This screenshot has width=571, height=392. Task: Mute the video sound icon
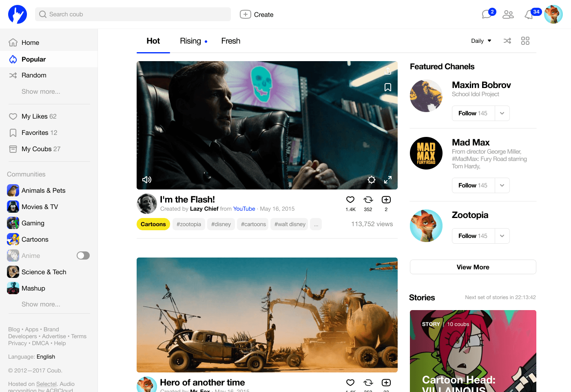(147, 180)
